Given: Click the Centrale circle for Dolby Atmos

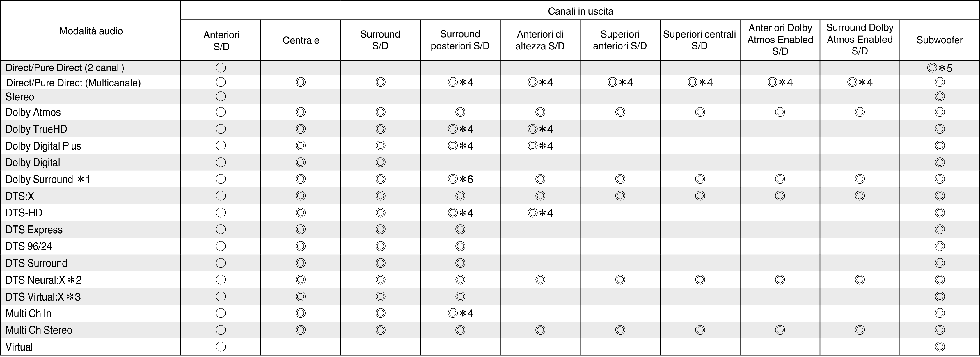Looking at the screenshot, I should [301, 112].
